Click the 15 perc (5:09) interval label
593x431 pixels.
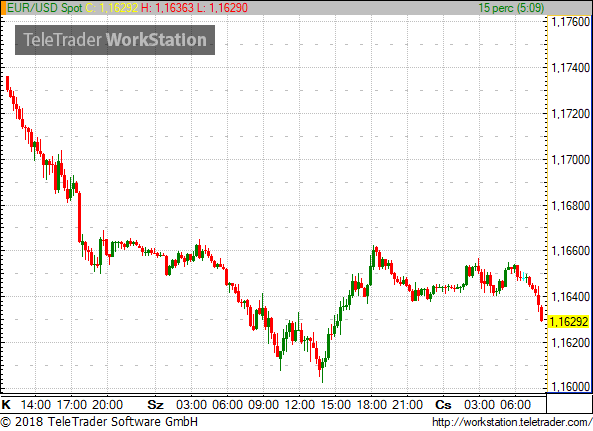pyautogui.click(x=511, y=8)
